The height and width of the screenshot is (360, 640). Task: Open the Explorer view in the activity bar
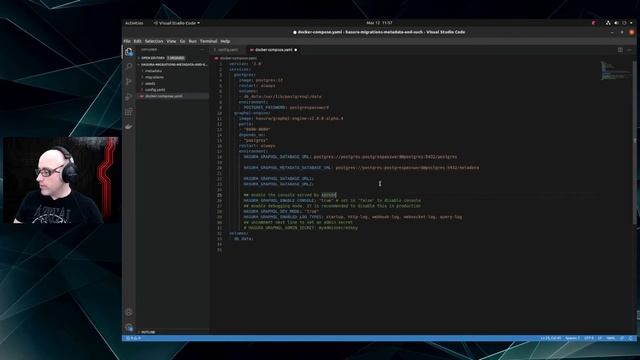129,52
